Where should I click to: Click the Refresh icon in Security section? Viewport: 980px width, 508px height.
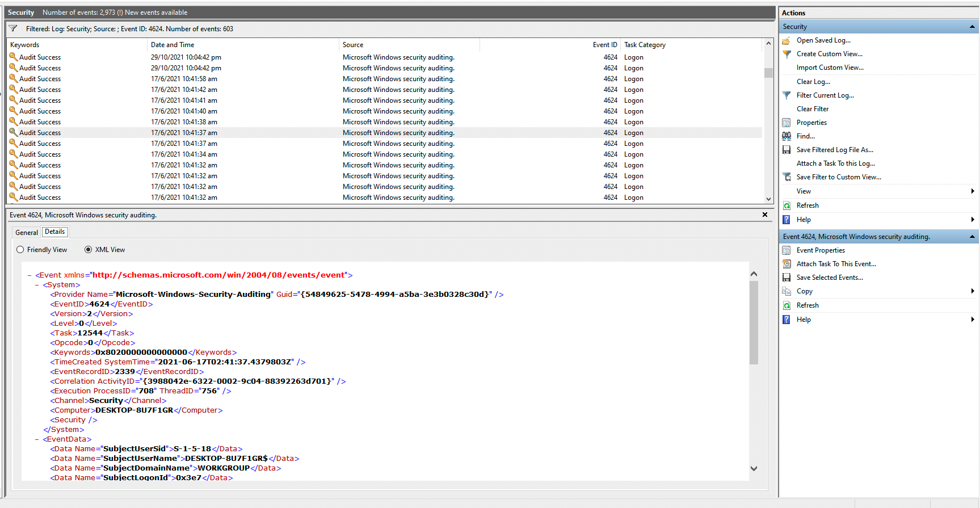(786, 205)
